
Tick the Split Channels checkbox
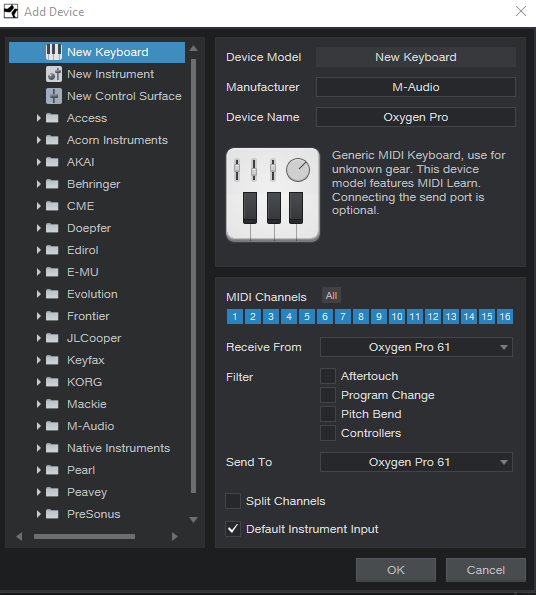(x=233, y=501)
